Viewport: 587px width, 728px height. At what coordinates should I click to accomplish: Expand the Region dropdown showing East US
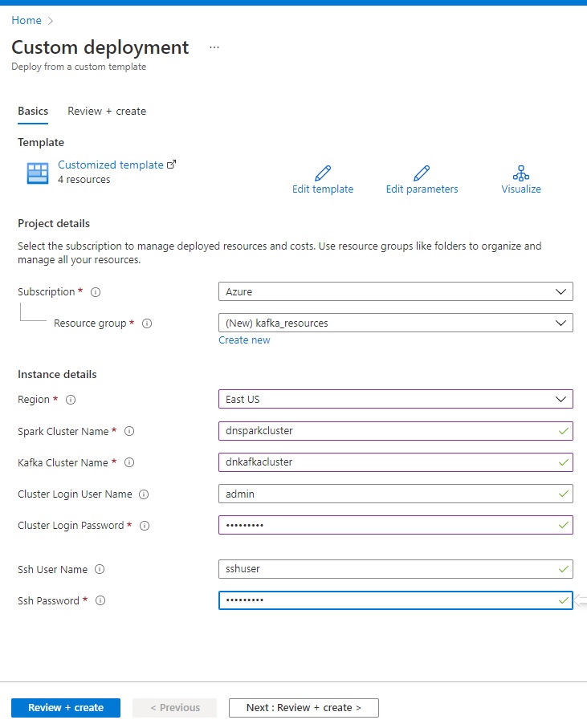pos(396,399)
